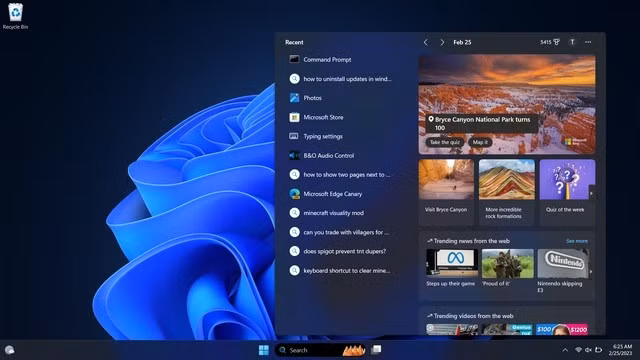
Task: Open Microsoft Rewards points 5415 icon
Action: click(x=550, y=42)
